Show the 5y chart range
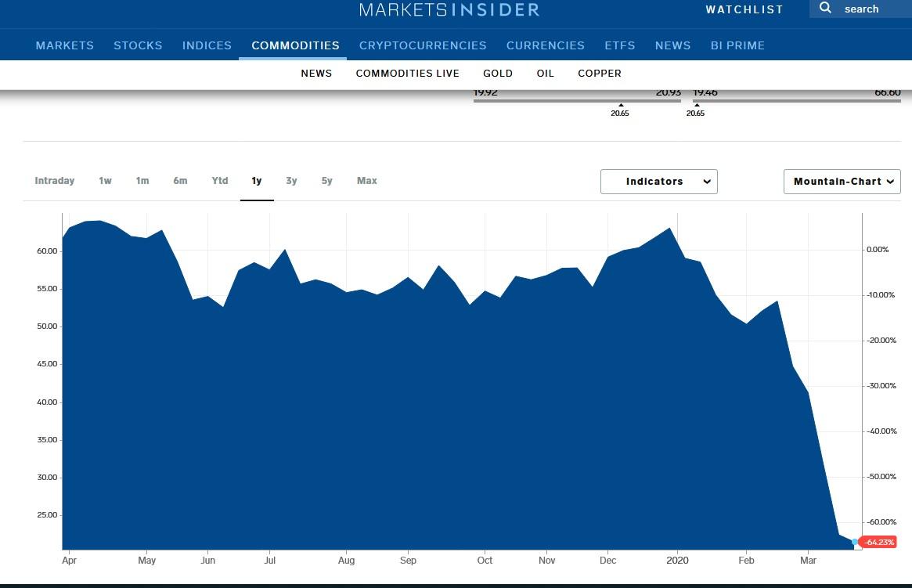This screenshot has width=912, height=588. (x=326, y=181)
